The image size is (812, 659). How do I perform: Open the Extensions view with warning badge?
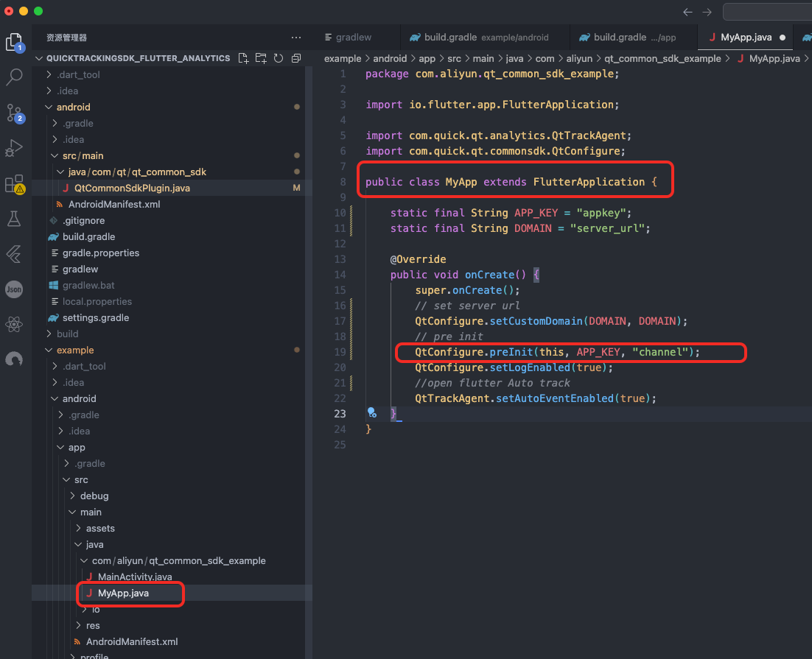click(15, 183)
